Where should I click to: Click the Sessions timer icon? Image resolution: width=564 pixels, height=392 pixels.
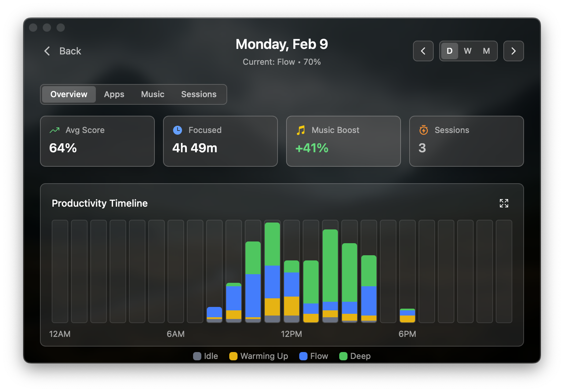click(423, 130)
